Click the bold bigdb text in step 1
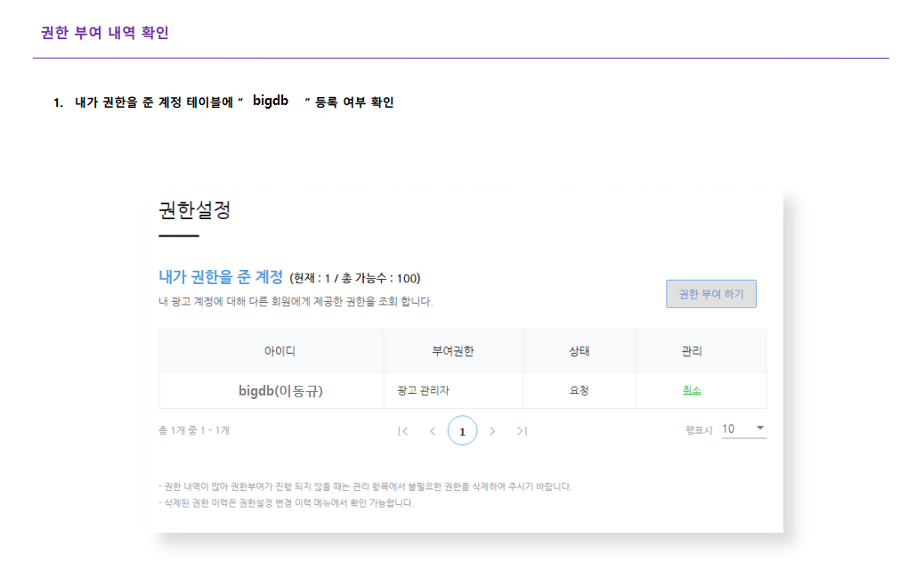Image resolution: width=924 pixels, height=571 pixels. coord(271,101)
